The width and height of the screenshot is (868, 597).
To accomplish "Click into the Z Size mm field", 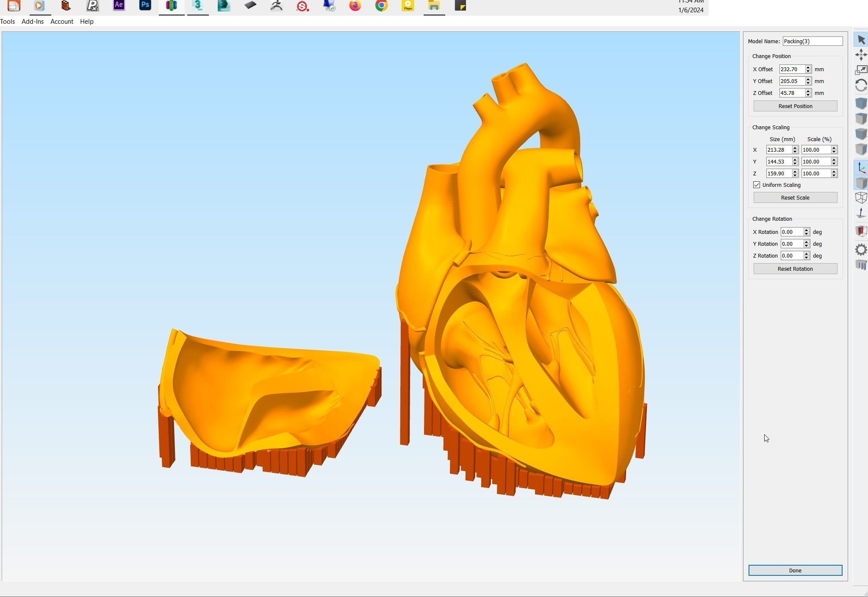I will [779, 173].
